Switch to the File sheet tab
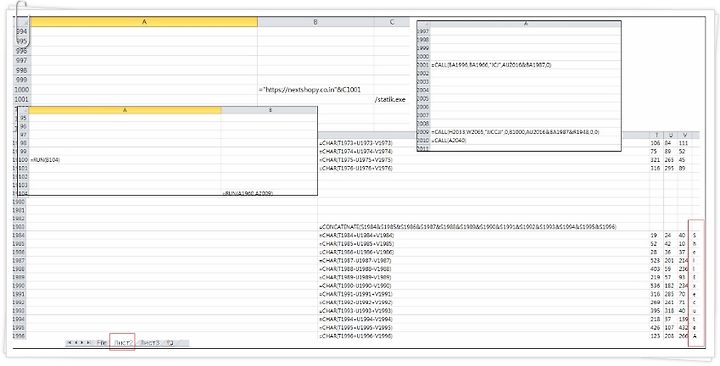Image resolution: width=720 pixels, height=366 pixels. click(101, 343)
